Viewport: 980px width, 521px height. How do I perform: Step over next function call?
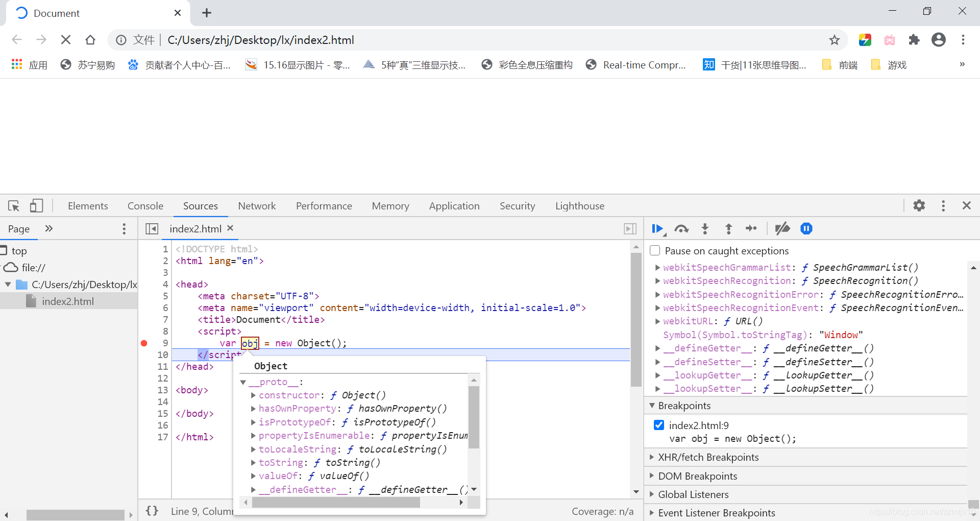681,229
